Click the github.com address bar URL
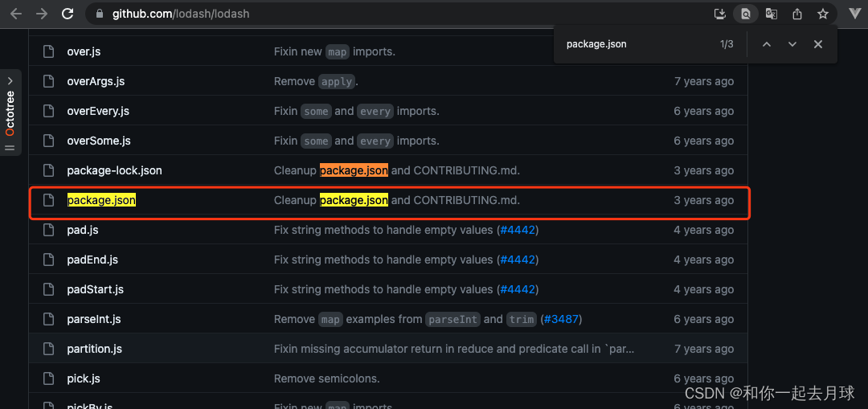Image resolution: width=868 pixels, height=409 pixels. pos(181,14)
